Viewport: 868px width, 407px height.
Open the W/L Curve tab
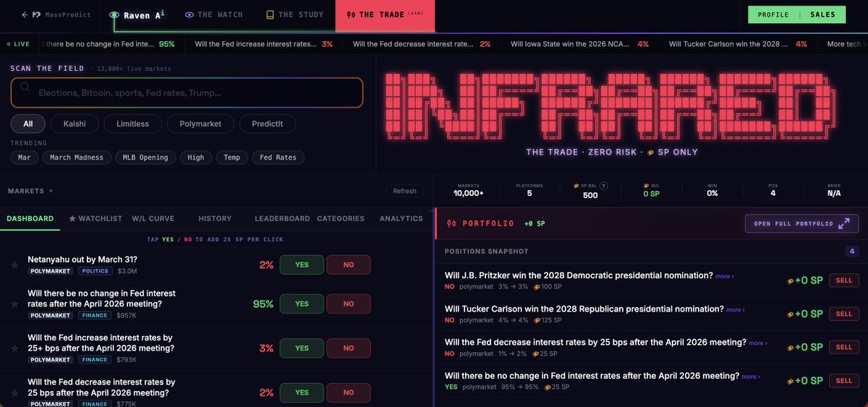click(x=153, y=218)
